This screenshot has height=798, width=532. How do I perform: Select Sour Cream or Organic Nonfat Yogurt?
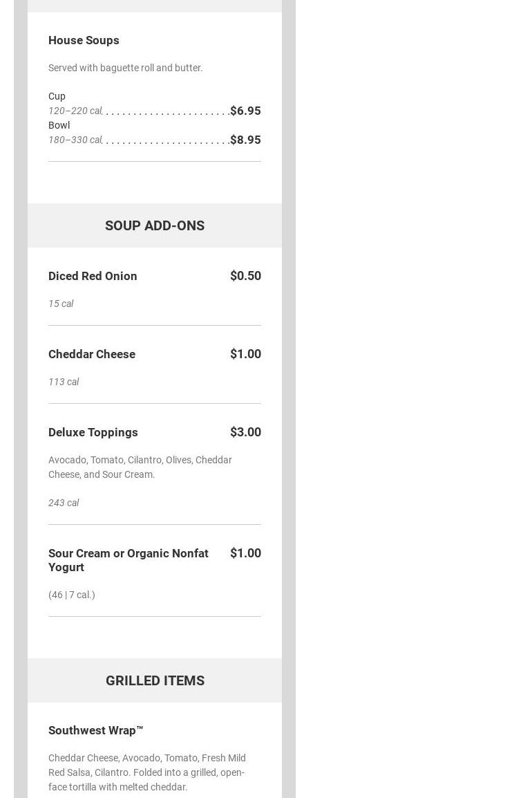[x=129, y=560]
